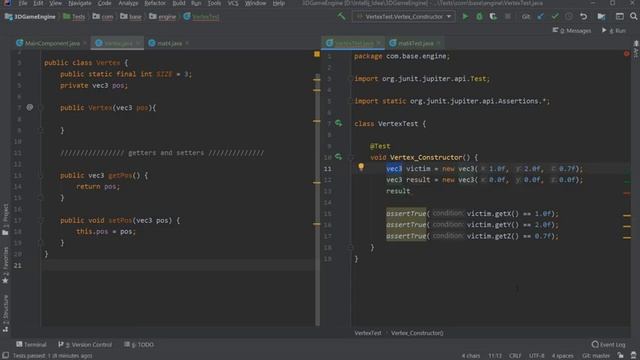Click the red error indicator in the VertexTest editor

point(627,54)
